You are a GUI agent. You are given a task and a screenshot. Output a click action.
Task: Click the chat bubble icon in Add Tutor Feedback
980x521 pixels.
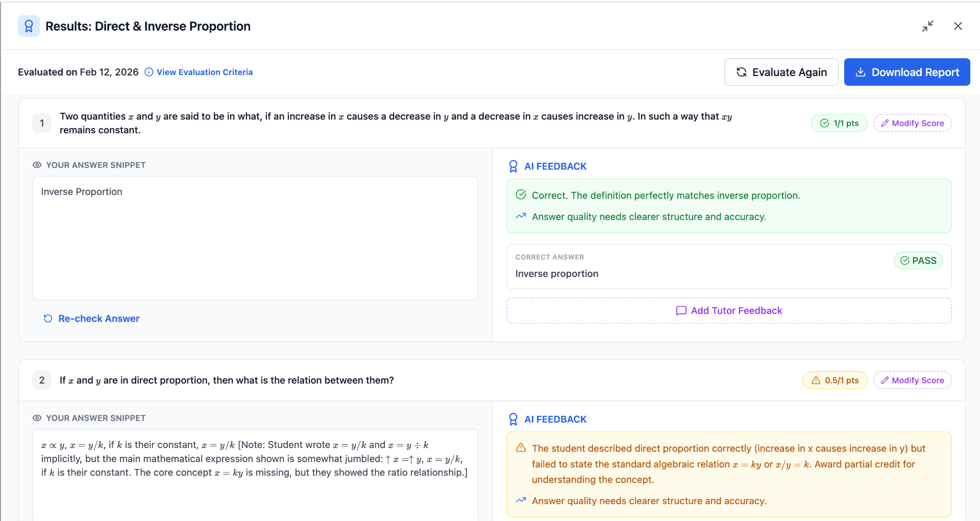click(x=681, y=311)
